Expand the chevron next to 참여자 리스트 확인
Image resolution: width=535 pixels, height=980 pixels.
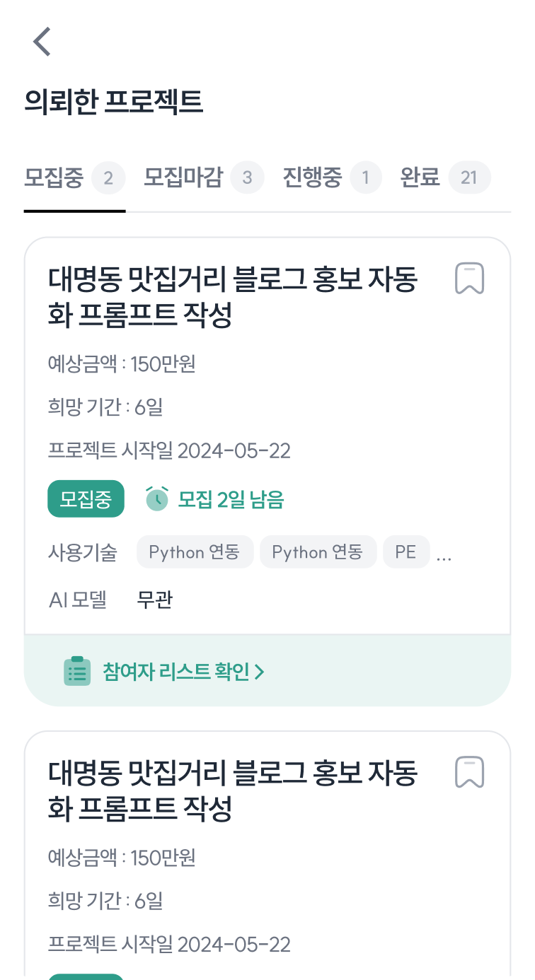260,672
